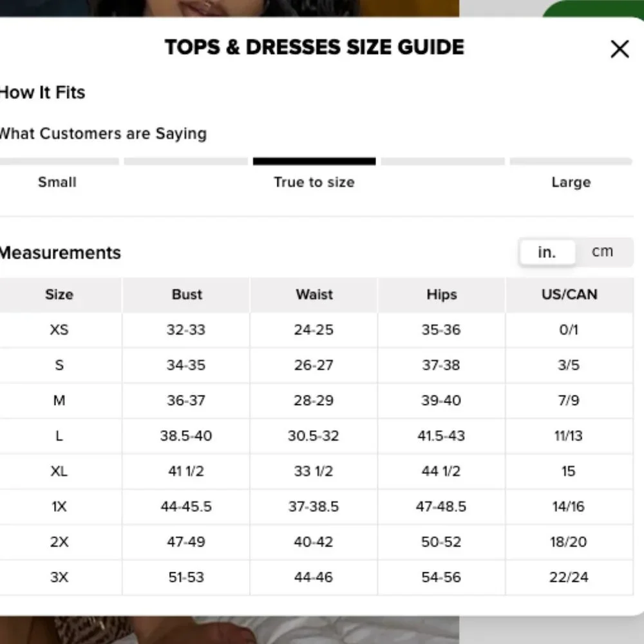Click the Size column header
Image resolution: width=644 pixels, height=644 pixels.
pyautogui.click(x=59, y=294)
